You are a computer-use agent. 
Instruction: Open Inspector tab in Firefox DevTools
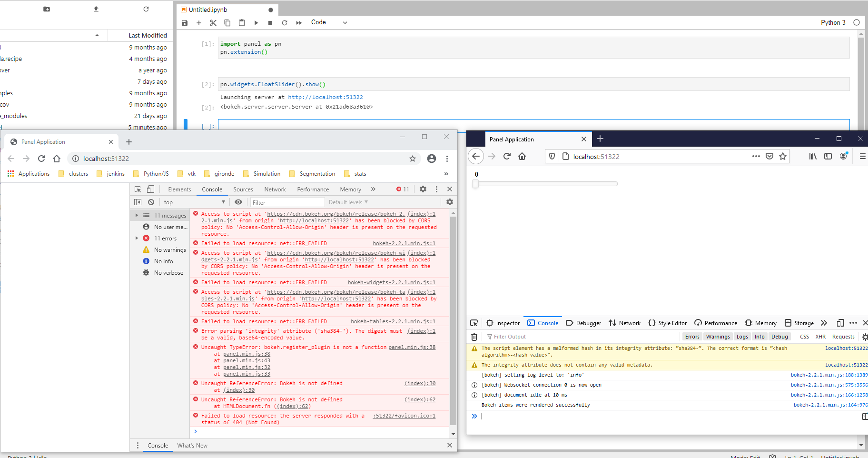coord(503,323)
